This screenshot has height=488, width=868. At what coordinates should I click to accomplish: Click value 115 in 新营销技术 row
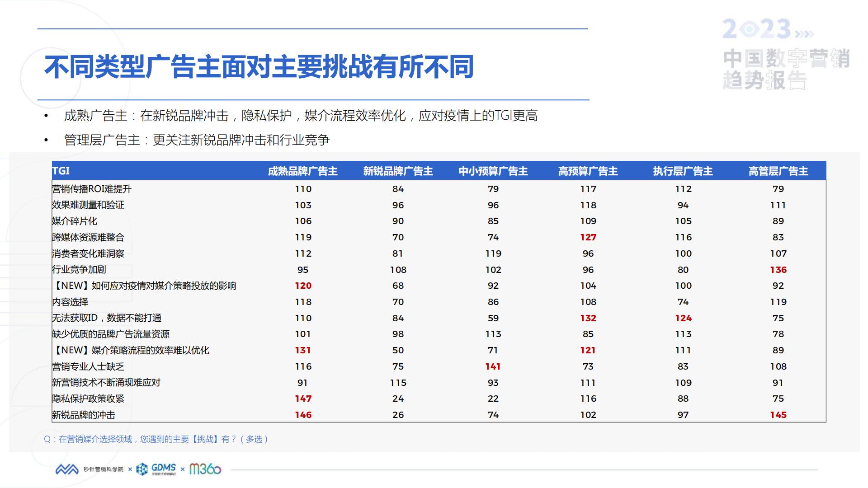398,383
